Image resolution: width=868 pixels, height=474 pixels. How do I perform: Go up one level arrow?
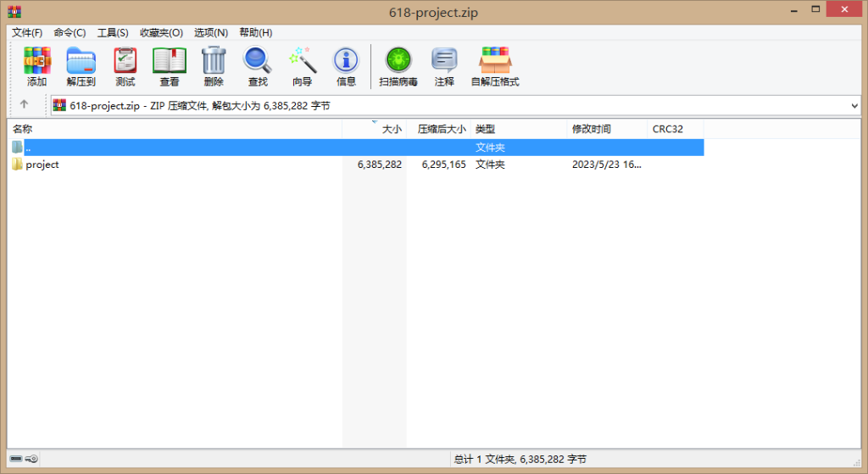pos(24,104)
